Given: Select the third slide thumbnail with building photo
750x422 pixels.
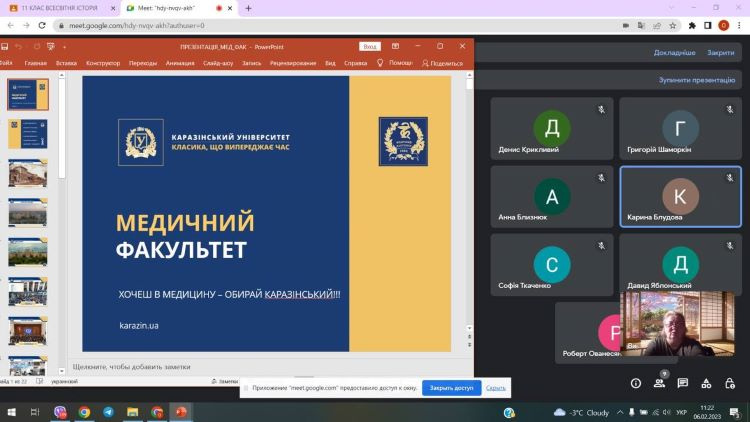Looking at the screenshot, I should pos(28,173).
